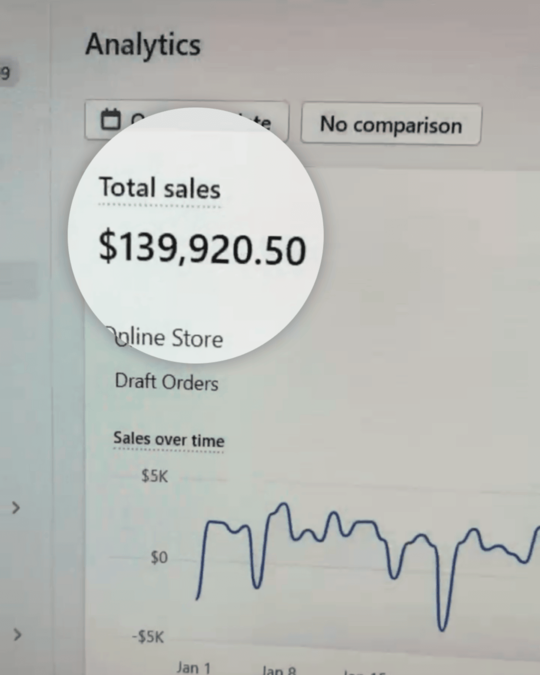Image resolution: width=540 pixels, height=675 pixels.
Task: Expand the lower sidebar chevron arrow
Action: 17,635
